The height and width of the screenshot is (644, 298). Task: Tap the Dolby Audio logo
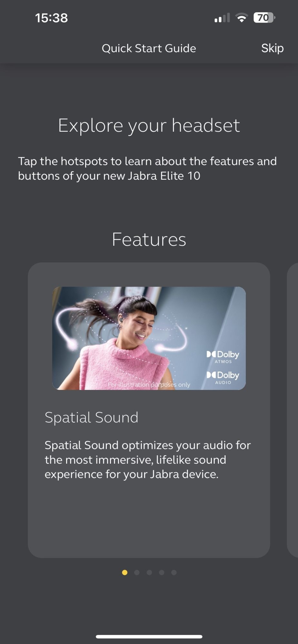[x=223, y=377]
